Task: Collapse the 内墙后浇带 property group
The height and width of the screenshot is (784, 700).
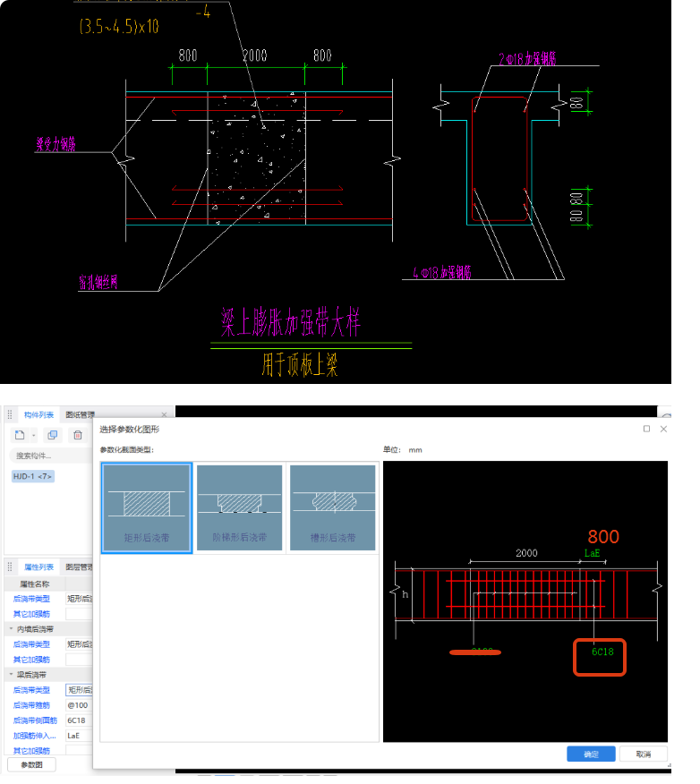Action: 11,628
